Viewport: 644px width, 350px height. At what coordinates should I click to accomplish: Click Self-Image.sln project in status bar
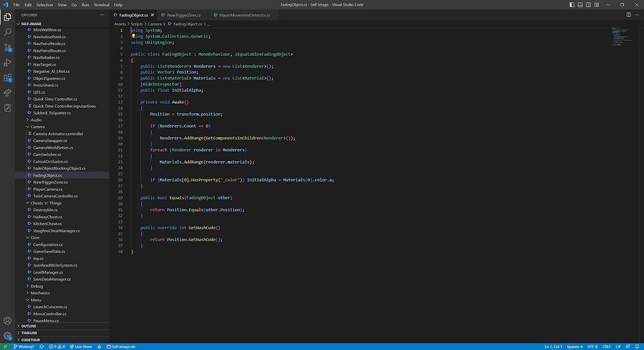(x=121, y=347)
